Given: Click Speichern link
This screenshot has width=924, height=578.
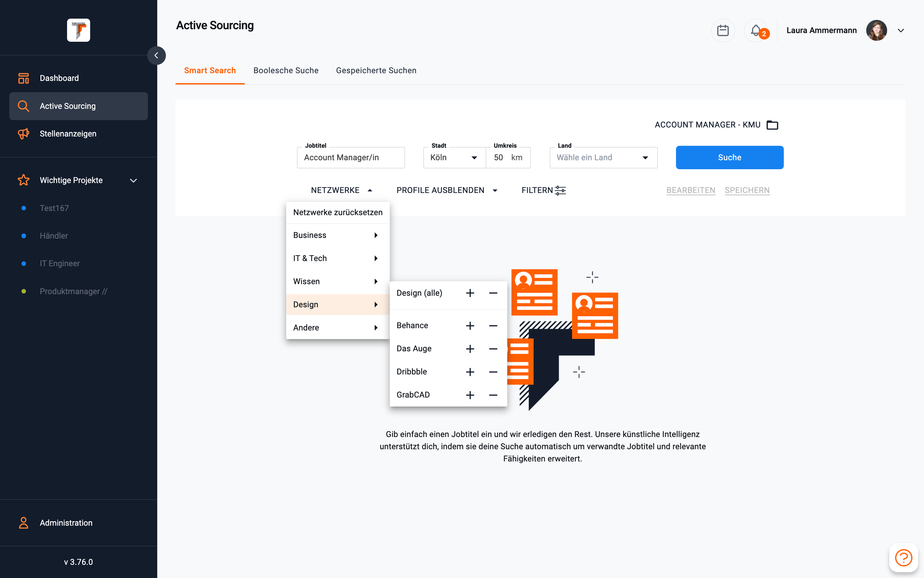Looking at the screenshot, I should (747, 190).
